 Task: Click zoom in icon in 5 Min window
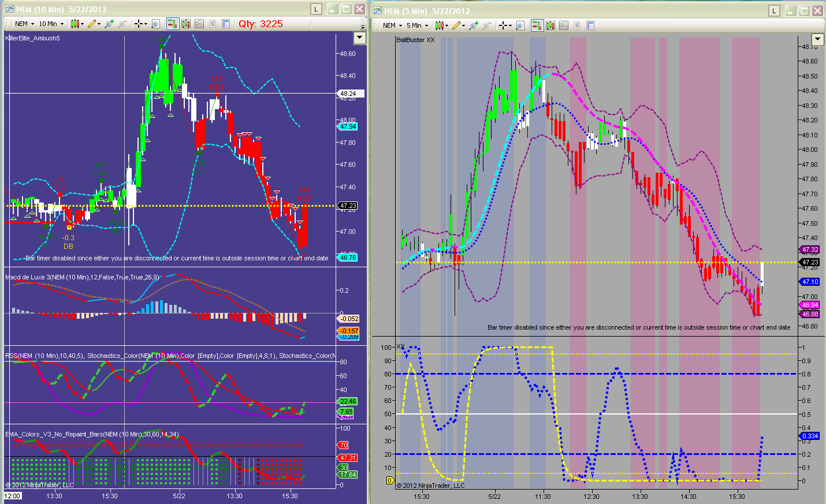(474, 25)
